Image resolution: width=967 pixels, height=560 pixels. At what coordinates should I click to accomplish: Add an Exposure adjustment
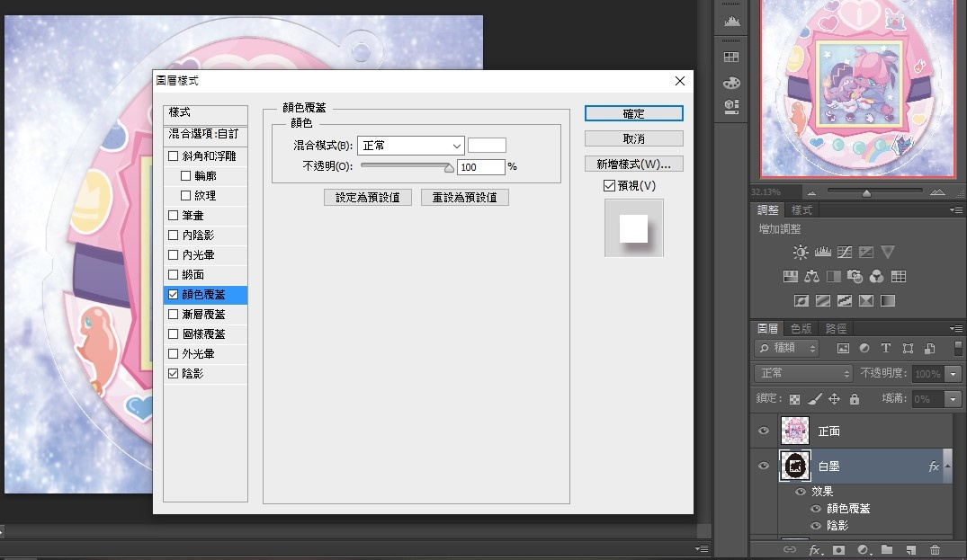point(866,252)
